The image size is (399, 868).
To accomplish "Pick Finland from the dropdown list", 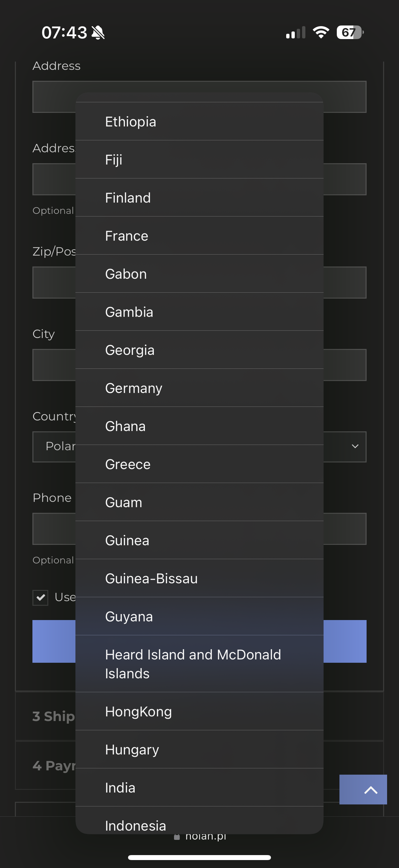I will point(199,198).
